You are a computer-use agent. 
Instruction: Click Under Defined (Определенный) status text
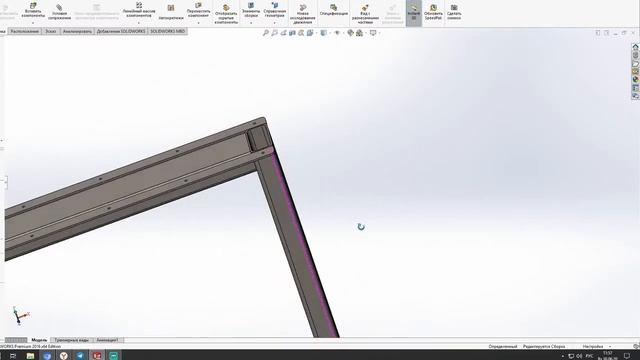coord(502,346)
